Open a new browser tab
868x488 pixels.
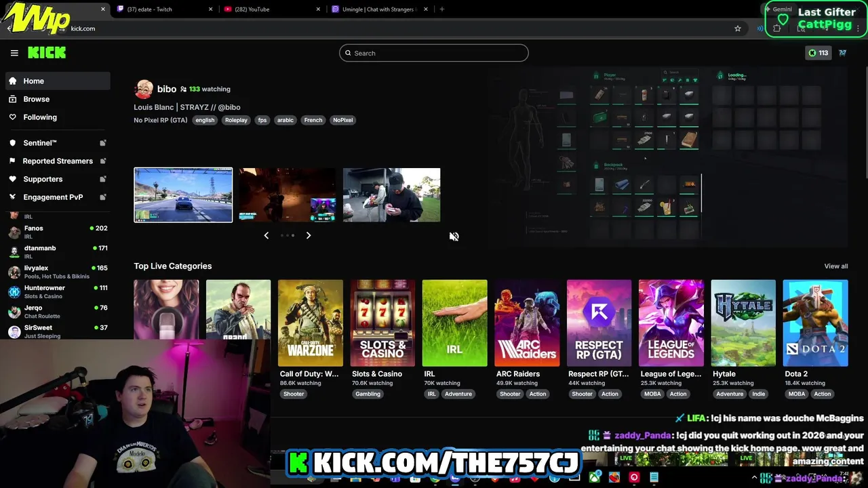[x=442, y=9]
